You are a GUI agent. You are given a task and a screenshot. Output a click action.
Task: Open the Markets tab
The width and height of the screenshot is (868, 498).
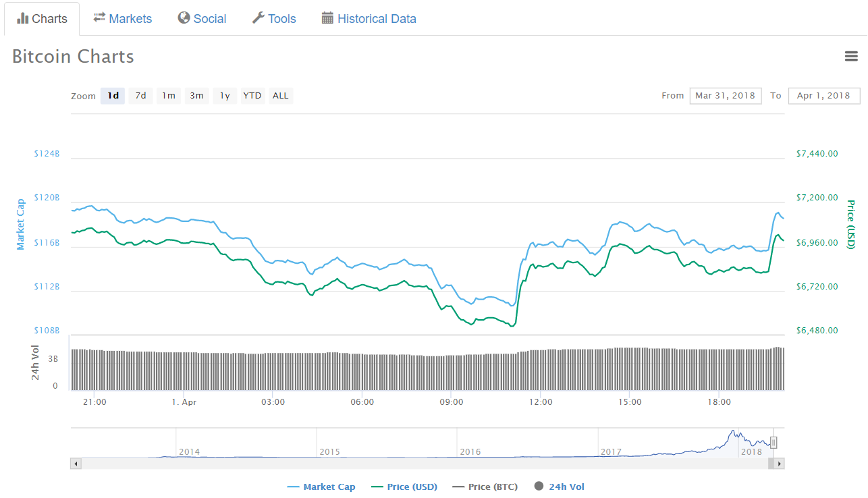pos(123,19)
